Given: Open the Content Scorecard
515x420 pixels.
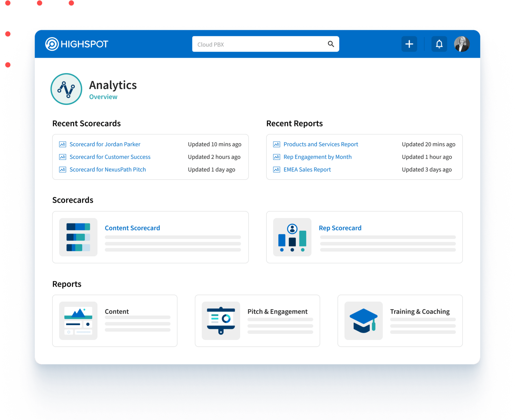Looking at the screenshot, I should click(132, 228).
